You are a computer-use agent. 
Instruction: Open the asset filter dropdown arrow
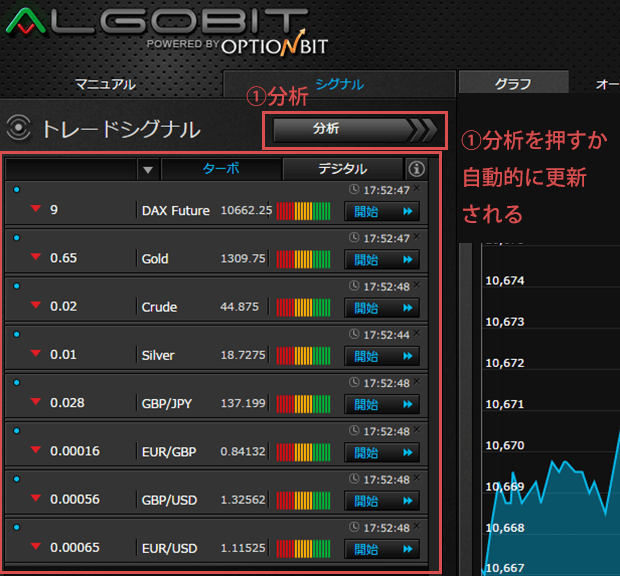148,170
